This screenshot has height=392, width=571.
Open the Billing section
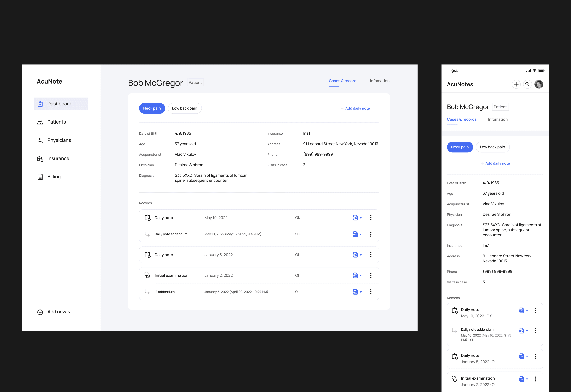click(54, 177)
